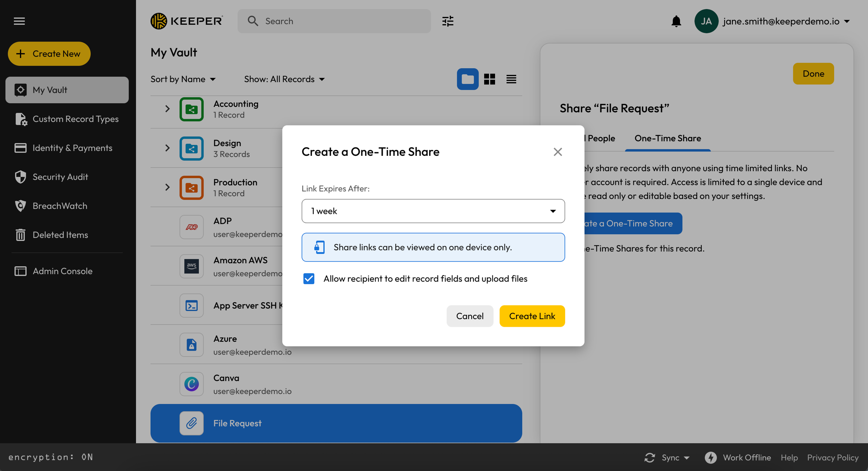Open the search filter options icon
868x471 pixels.
[448, 21]
